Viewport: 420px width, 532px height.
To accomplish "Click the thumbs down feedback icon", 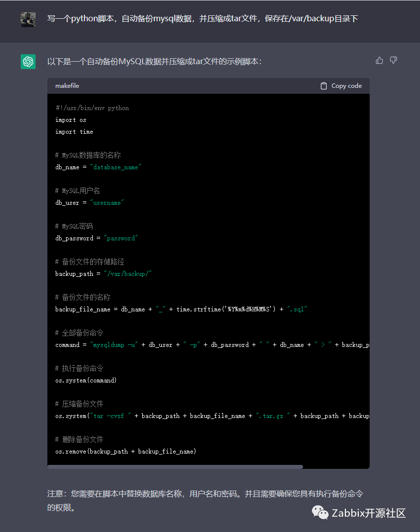I will pyautogui.click(x=393, y=60).
